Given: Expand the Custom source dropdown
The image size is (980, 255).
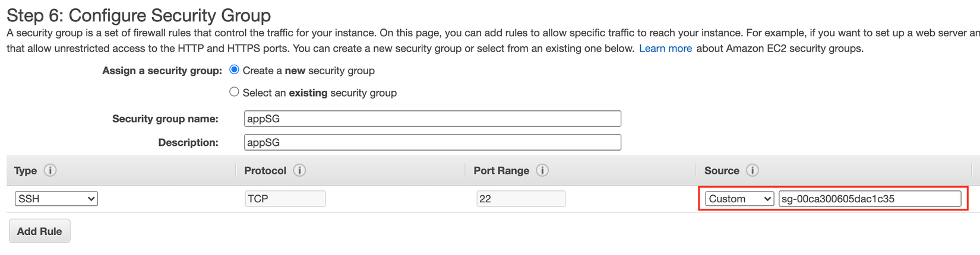Looking at the screenshot, I should click(739, 199).
